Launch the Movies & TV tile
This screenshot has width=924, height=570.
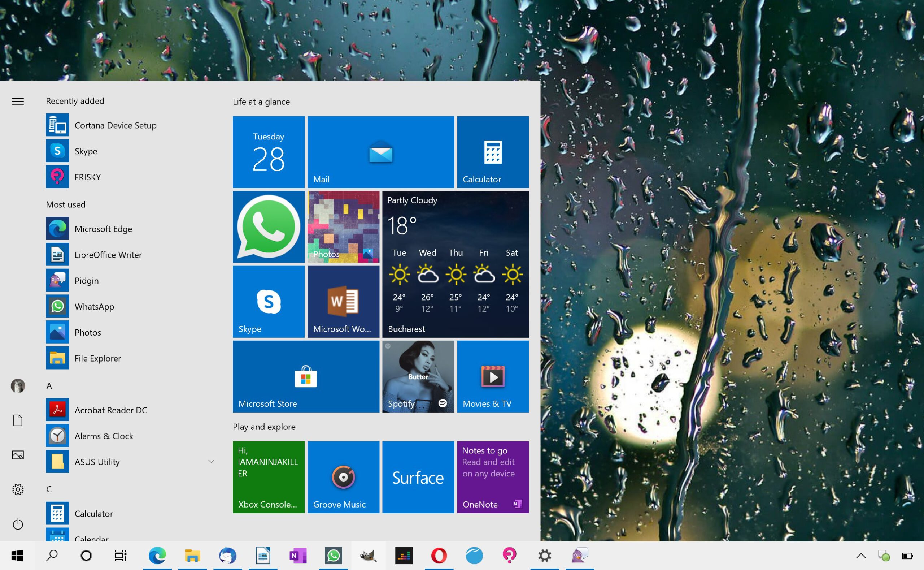pyautogui.click(x=493, y=377)
